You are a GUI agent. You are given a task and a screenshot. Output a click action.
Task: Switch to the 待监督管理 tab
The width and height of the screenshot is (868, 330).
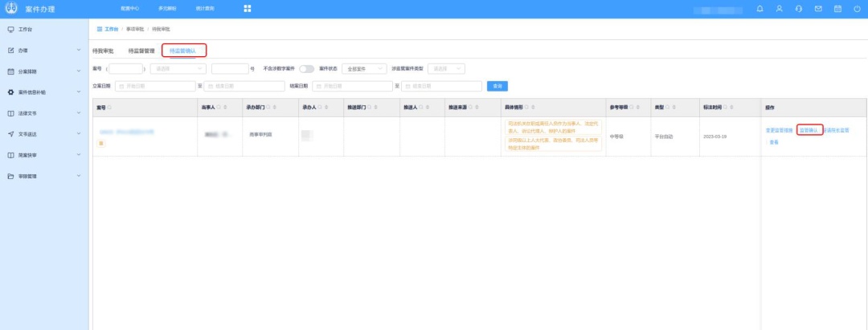(x=141, y=51)
